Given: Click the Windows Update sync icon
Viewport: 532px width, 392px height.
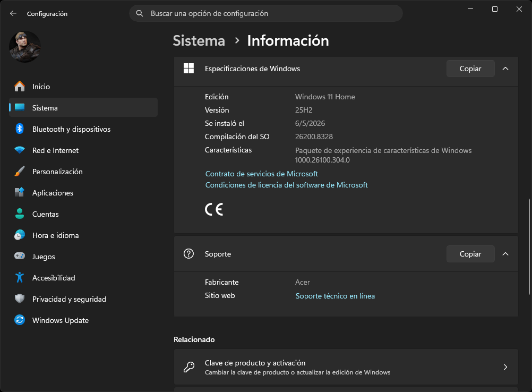Looking at the screenshot, I should 20,320.
